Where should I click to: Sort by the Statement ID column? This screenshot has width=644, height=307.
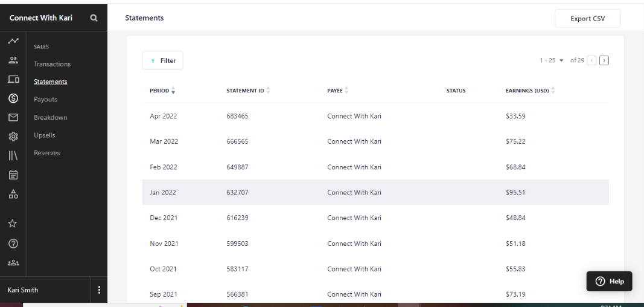click(x=248, y=91)
